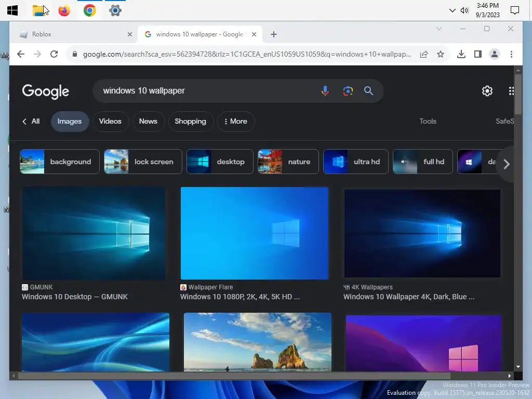Launch Firefox from the taskbar
The image size is (532, 399).
pos(64,10)
